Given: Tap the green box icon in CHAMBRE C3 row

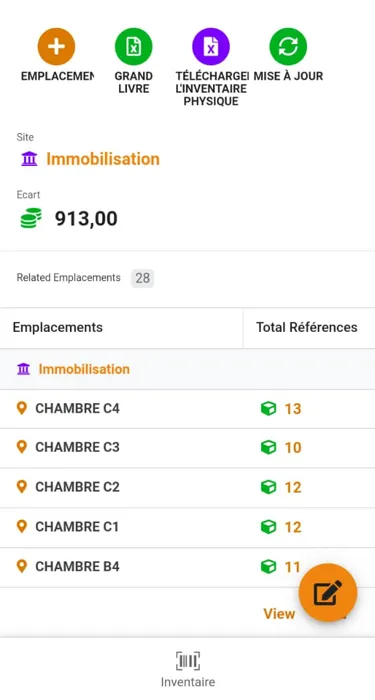Looking at the screenshot, I should [x=268, y=447].
